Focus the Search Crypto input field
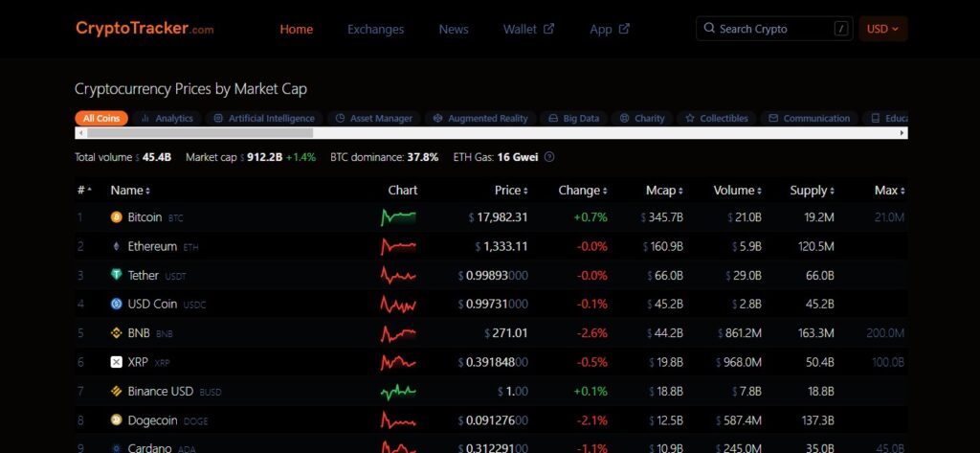Screen dimensions: 980x453 [x=774, y=29]
